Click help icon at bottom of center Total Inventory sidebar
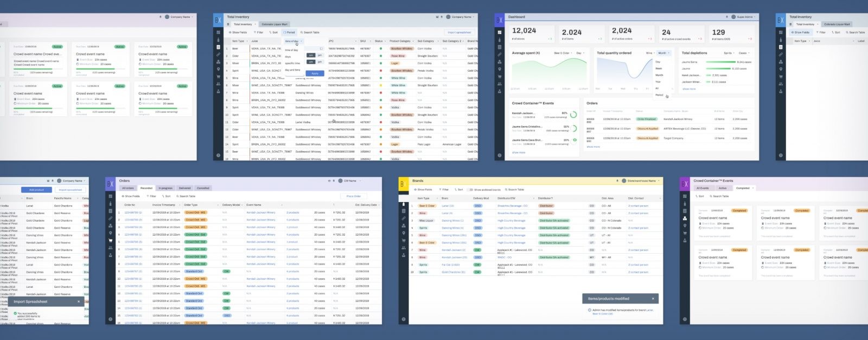The width and height of the screenshot is (868, 340). click(x=218, y=155)
